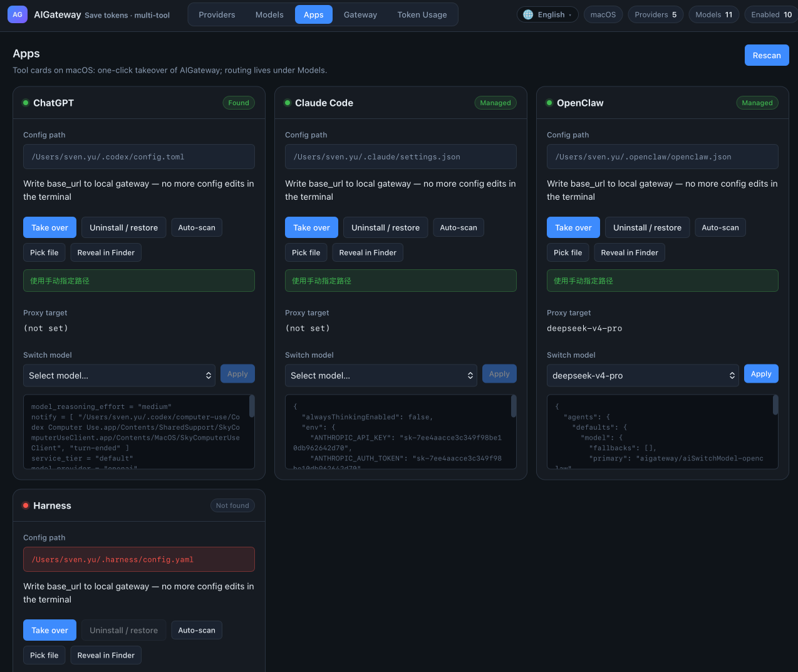Image resolution: width=798 pixels, height=672 pixels.
Task: Open the English language dropdown
Action: [547, 14]
